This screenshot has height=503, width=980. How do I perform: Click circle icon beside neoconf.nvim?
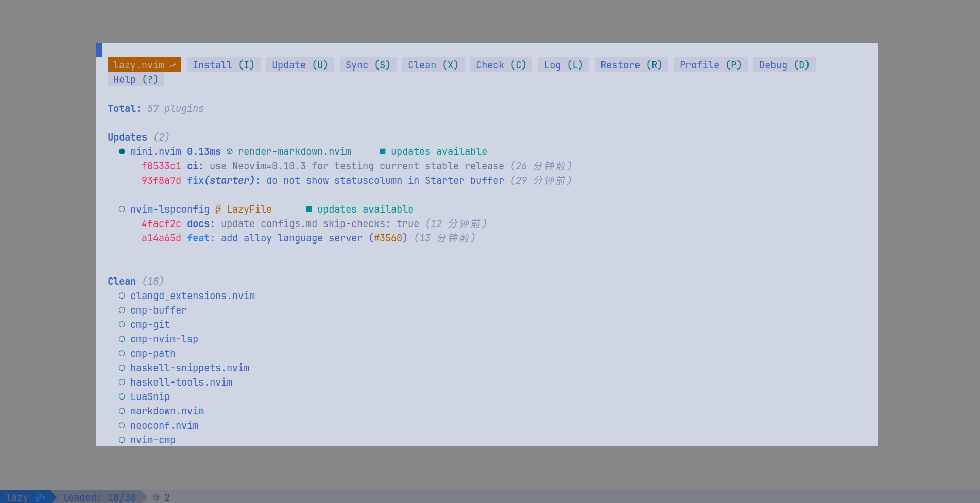tap(122, 425)
